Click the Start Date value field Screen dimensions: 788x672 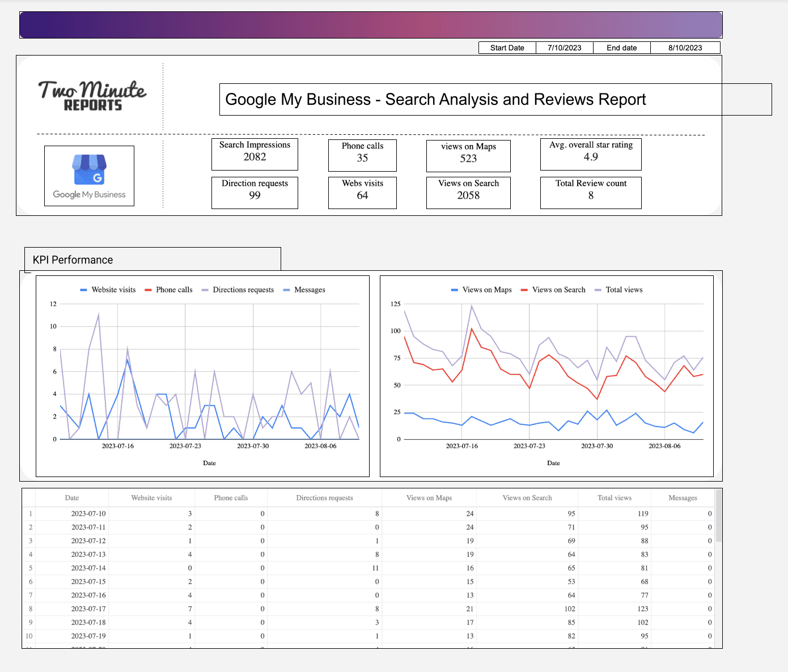[564, 48]
